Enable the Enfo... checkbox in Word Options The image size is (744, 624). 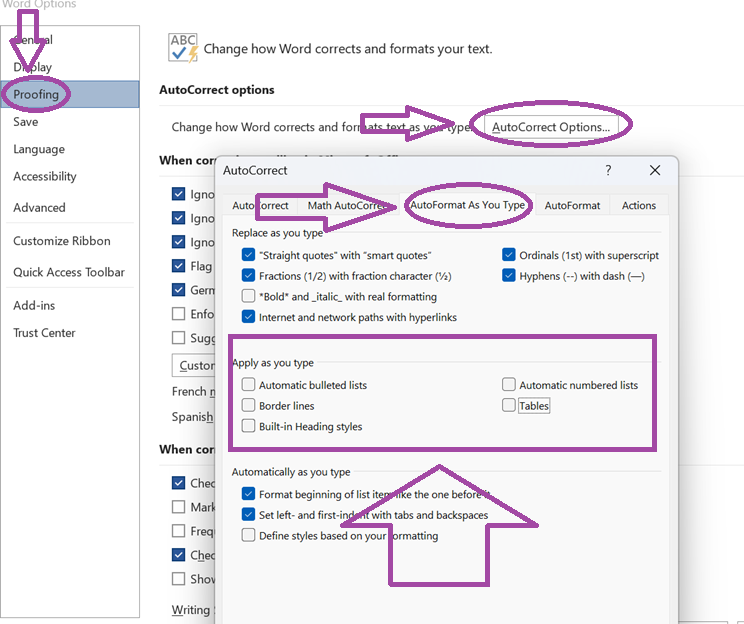178,314
